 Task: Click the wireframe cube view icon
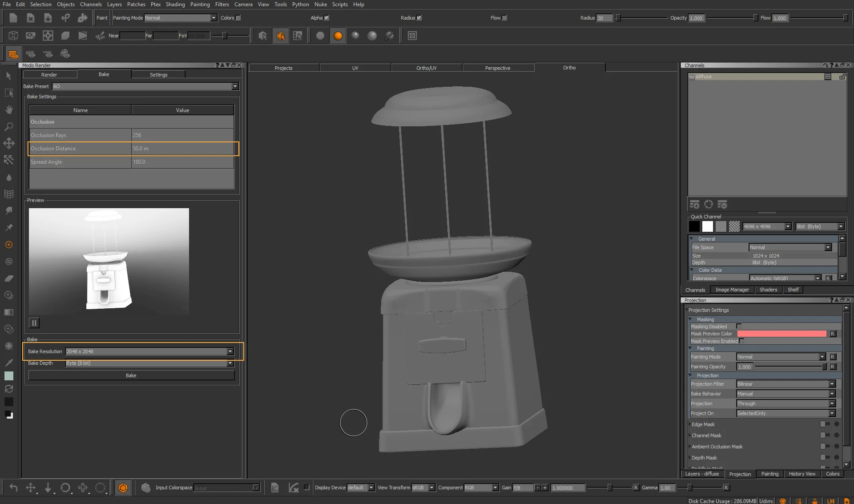13,36
